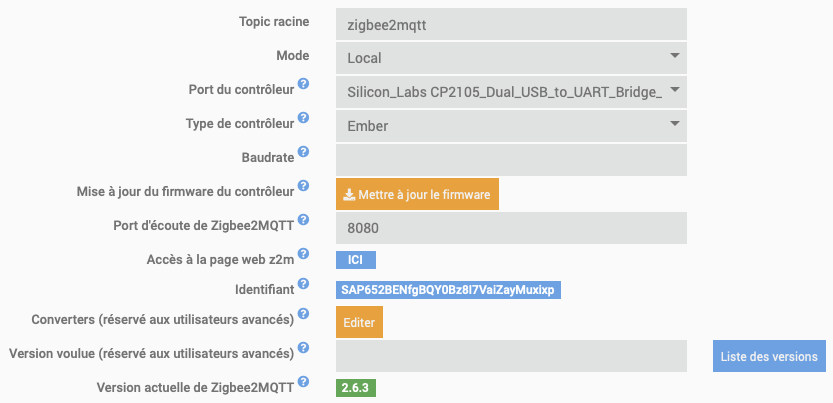Click the Version voulue input field
Screen dimensions: 833x403
point(512,356)
